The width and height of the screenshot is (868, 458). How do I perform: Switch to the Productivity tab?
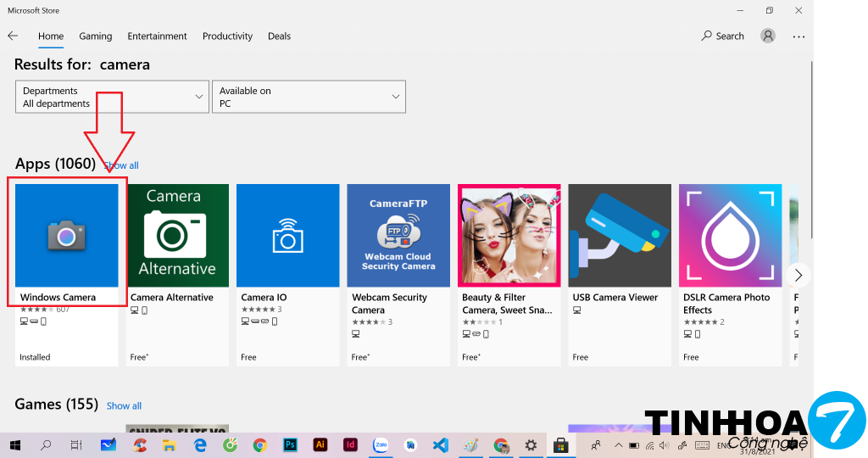click(x=227, y=36)
